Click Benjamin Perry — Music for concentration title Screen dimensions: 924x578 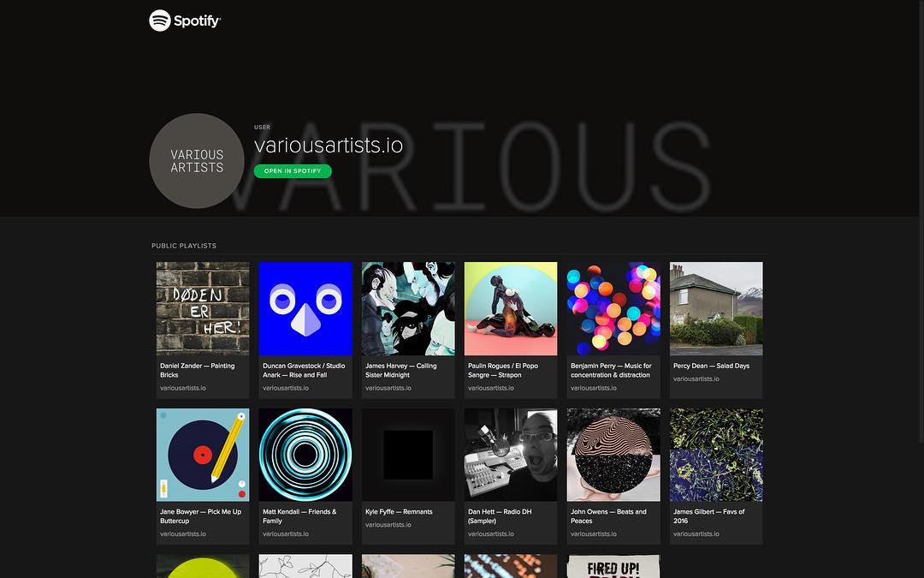click(x=611, y=371)
